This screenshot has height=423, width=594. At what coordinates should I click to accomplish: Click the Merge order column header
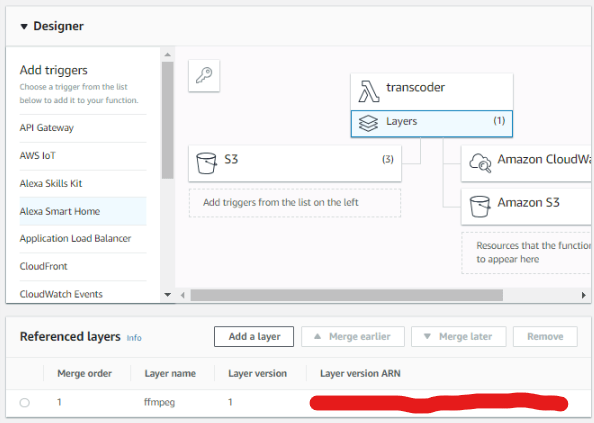[x=84, y=374]
